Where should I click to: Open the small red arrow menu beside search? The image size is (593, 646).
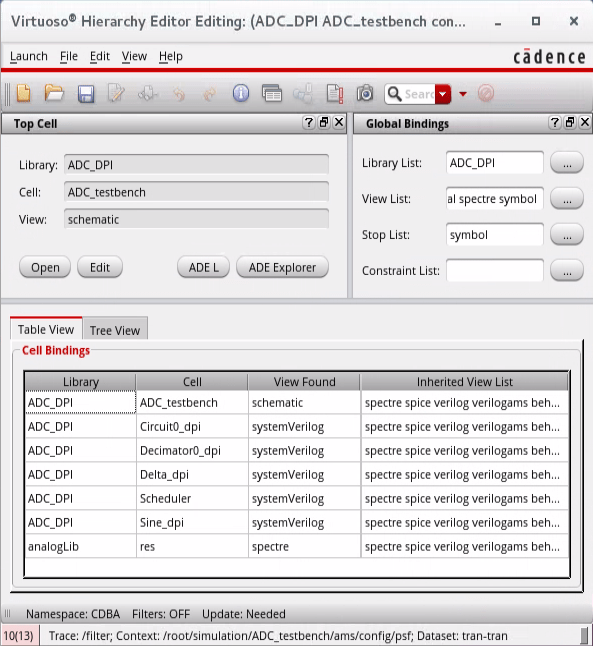coord(463,94)
